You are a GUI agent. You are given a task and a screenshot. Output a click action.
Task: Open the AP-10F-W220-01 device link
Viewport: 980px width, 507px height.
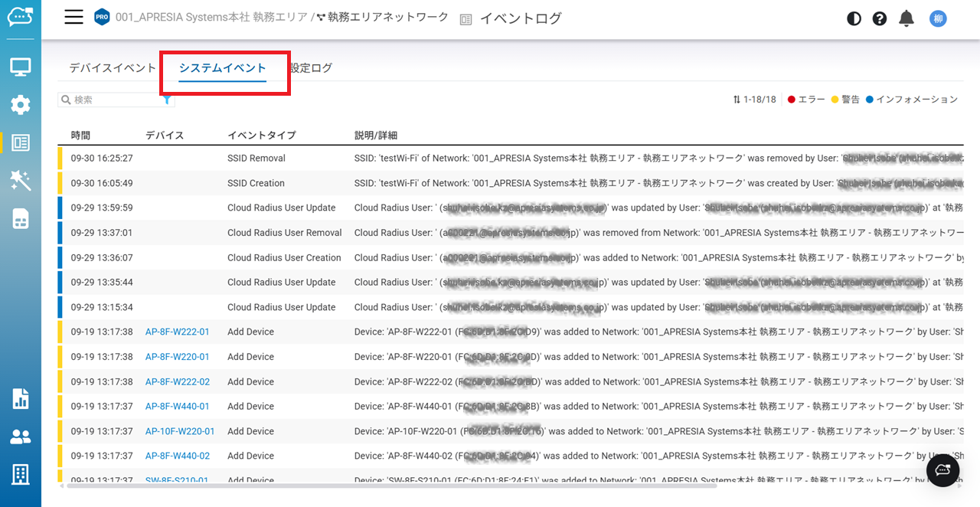(x=180, y=431)
